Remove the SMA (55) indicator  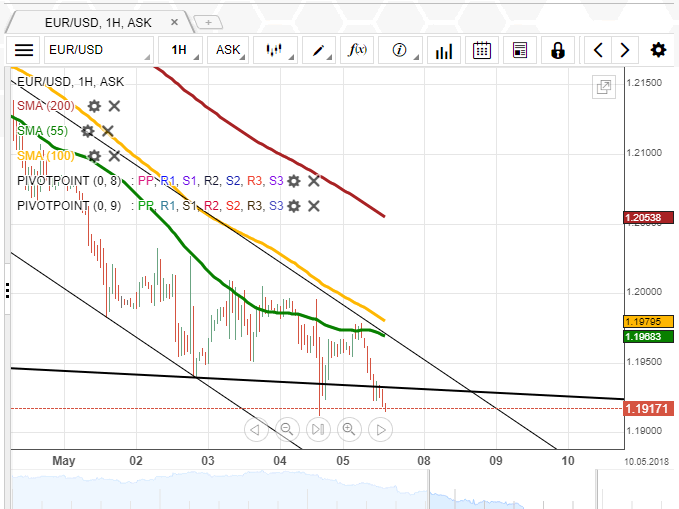107,131
